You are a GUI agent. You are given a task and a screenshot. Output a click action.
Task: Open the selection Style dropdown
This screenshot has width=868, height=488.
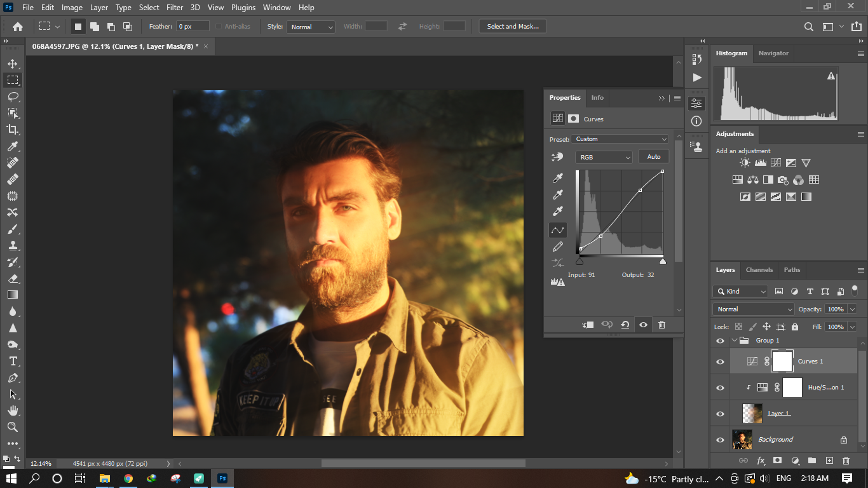(x=311, y=27)
